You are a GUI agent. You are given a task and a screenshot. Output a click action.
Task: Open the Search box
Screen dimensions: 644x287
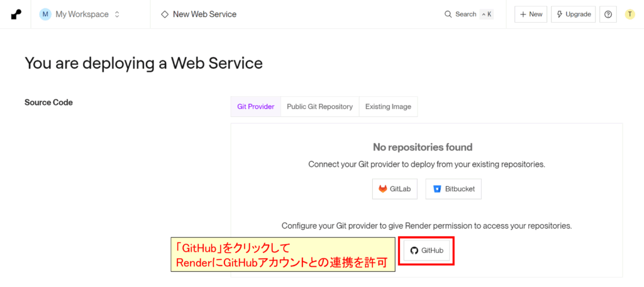tap(469, 14)
